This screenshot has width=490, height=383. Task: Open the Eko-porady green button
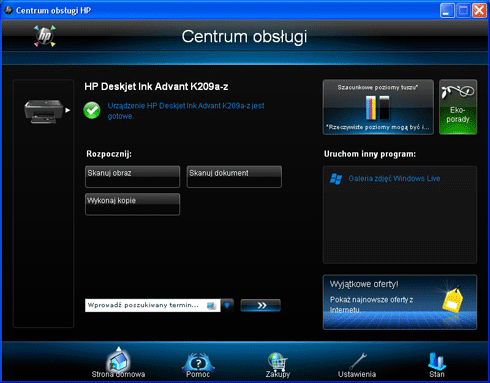pos(458,107)
